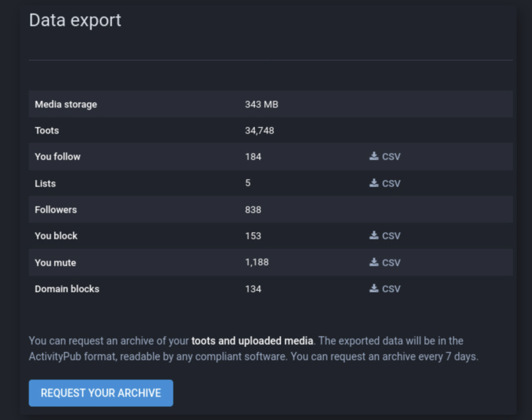Select the Media storage row label

point(65,104)
